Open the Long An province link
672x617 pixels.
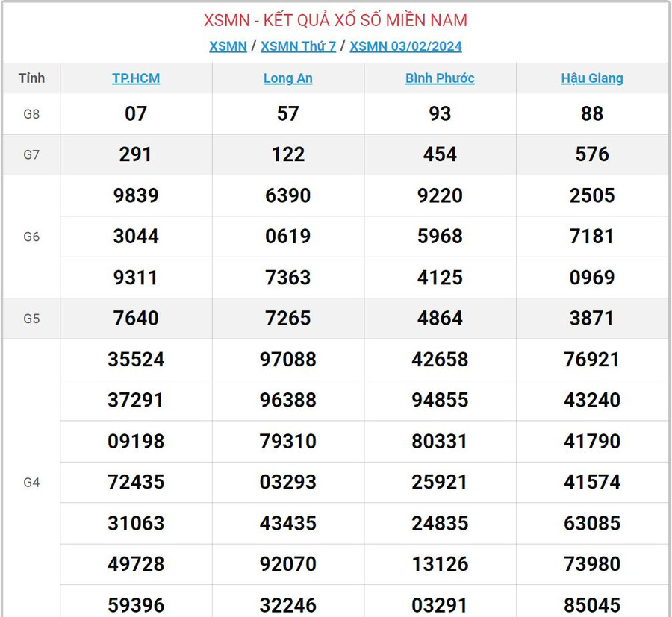click(287, 78)
